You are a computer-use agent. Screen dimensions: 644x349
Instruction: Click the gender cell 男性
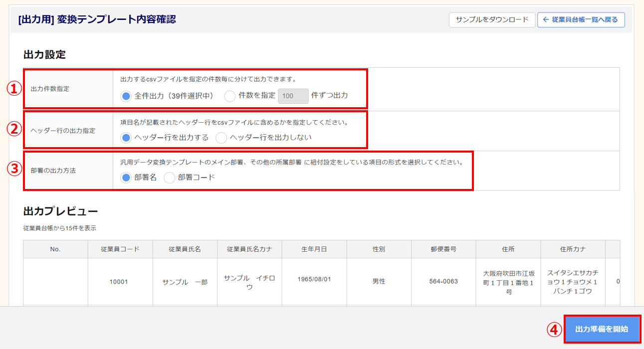point(379,282)
